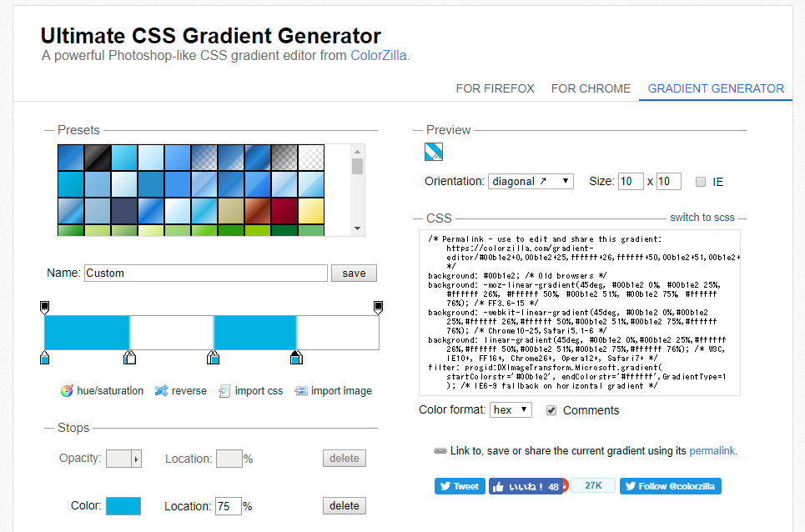Click the gradient preview thumbnail icon

coord(434,152)
